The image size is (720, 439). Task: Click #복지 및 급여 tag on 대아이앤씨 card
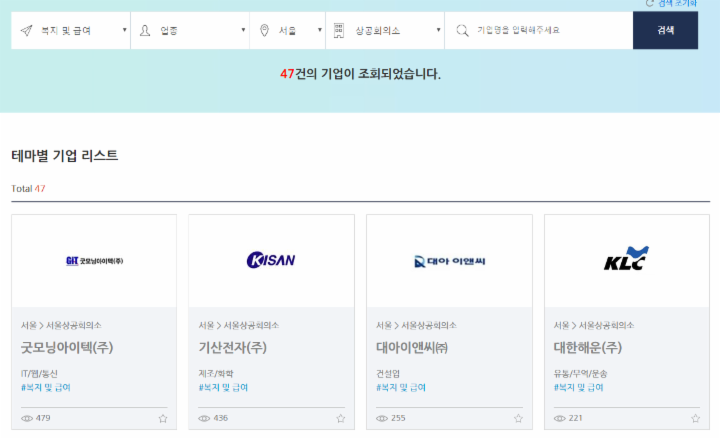[x=401, y=388]
